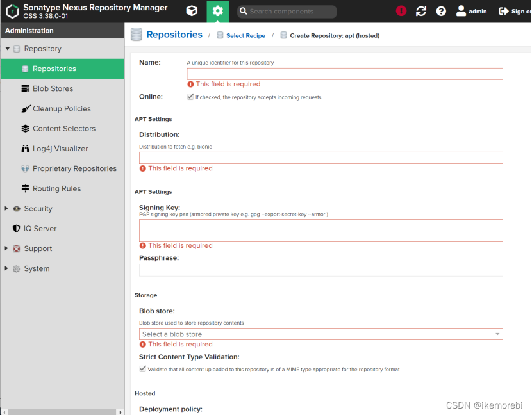Click the Distribution input field
532x415 pixels.
(x=321, y=158)
